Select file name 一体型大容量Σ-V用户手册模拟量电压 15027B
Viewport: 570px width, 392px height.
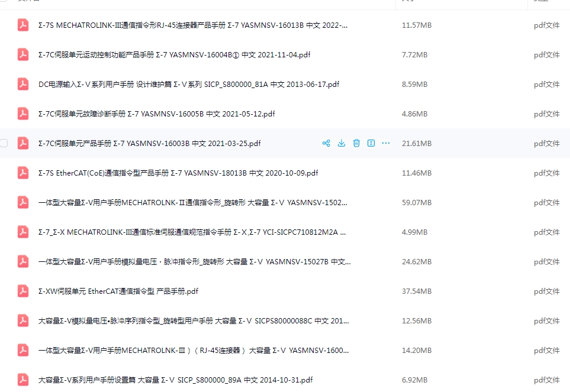195,262
